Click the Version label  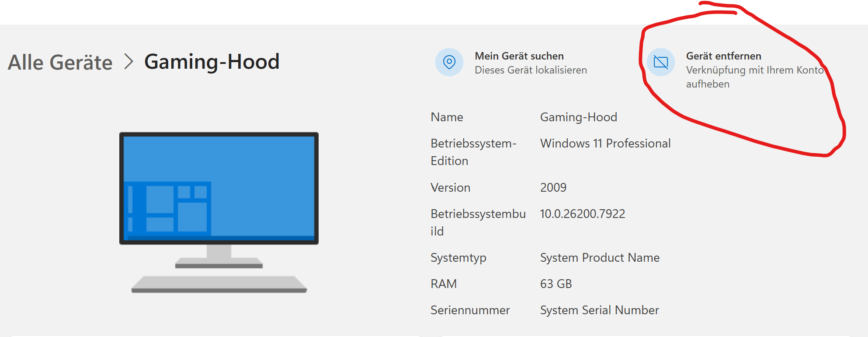click(451, 187)
